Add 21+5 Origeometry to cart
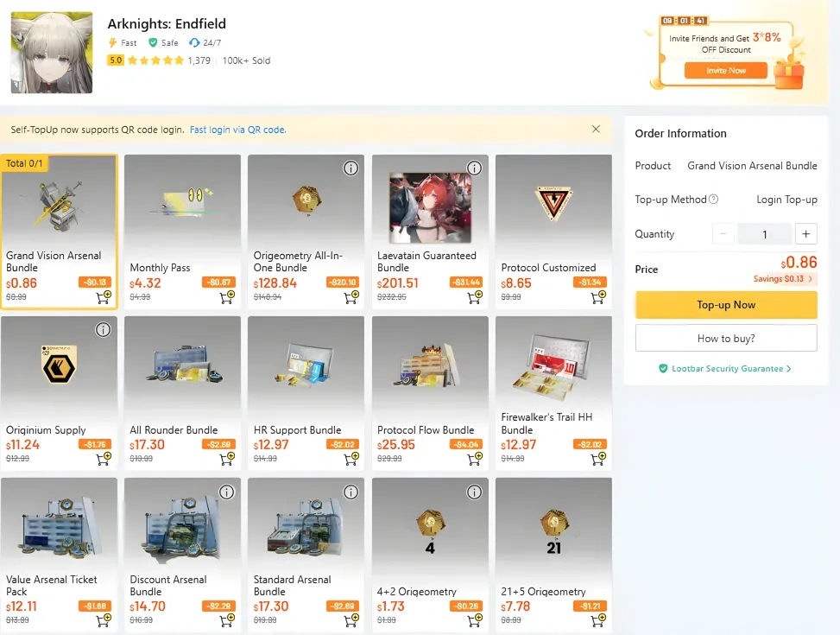This screenshot has width=840, height=635. click(x=598, y=620)
